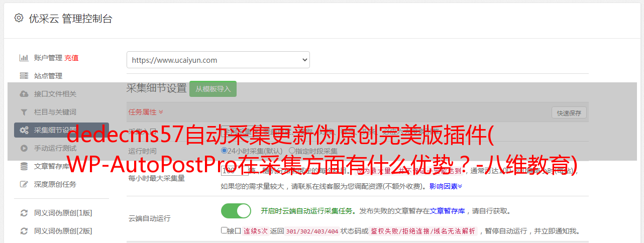Click the play icon for 手动运行测试
644x243 pixels.
click(24, 148)
